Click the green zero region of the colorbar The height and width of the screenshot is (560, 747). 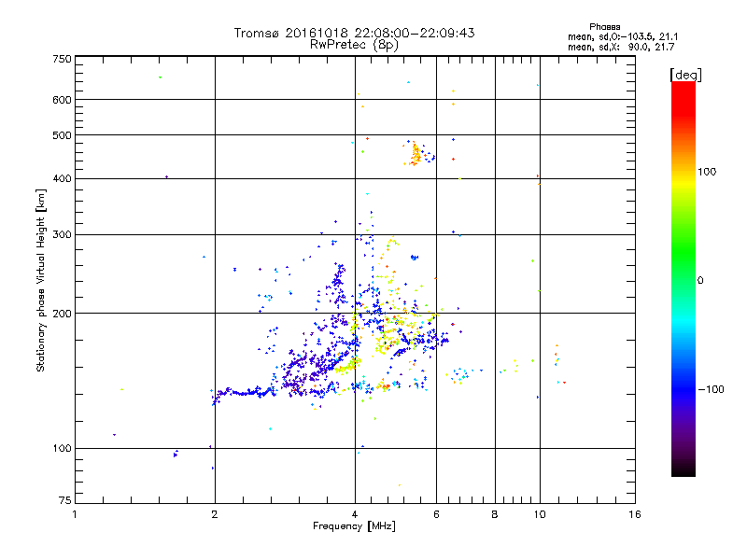click(684, 280)
